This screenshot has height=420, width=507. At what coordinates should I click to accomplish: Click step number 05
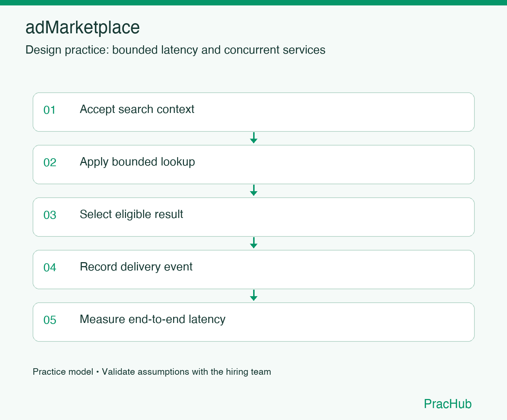(50, 320)
